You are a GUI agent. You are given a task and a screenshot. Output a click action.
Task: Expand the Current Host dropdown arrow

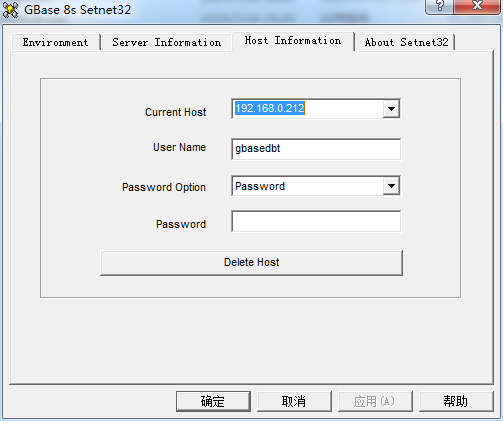point(391,109)
